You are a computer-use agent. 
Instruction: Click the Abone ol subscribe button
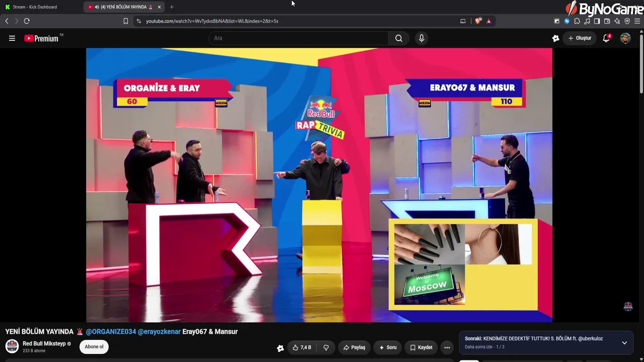click(94, 347)
